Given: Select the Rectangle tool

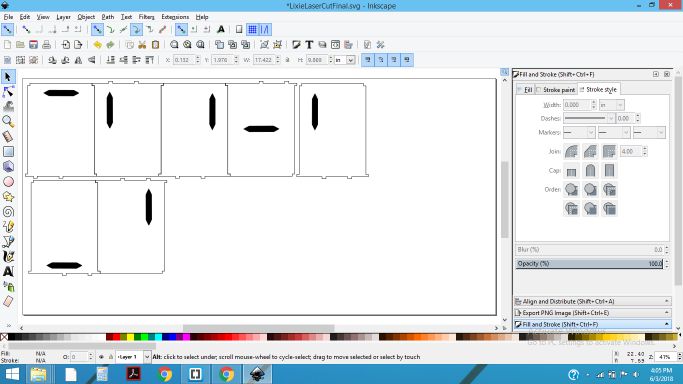Looking at the screenshot, I should [x=8, y=152].
